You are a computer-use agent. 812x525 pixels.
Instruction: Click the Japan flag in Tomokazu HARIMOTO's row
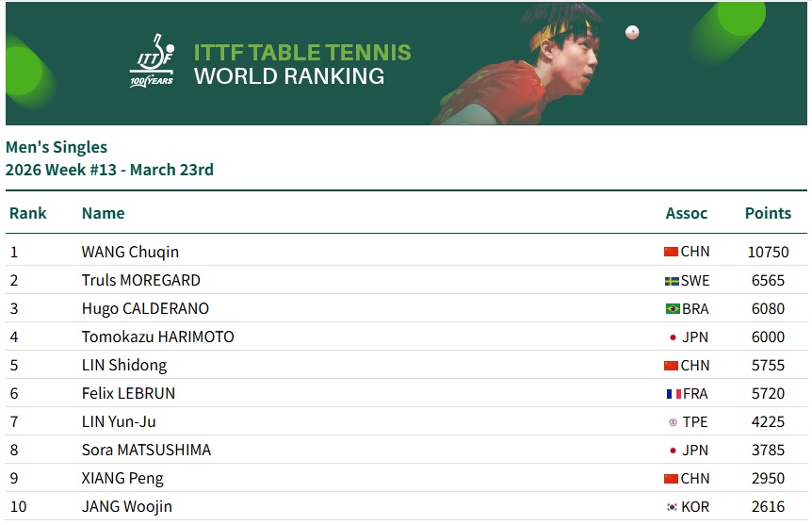pyautogui.click(x=673, y=337)
